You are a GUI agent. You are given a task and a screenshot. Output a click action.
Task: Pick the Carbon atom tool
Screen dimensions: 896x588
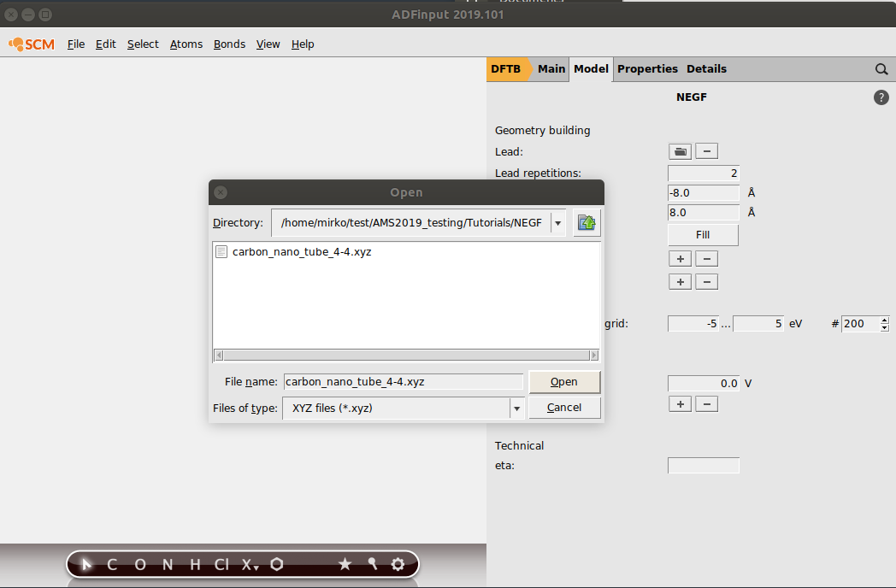(x=112, y=565)
